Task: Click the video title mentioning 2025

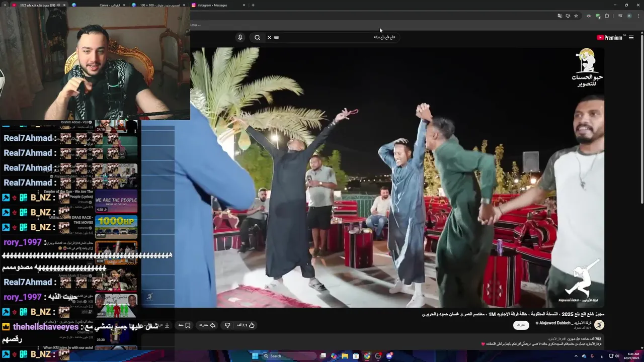Action: 513,314
